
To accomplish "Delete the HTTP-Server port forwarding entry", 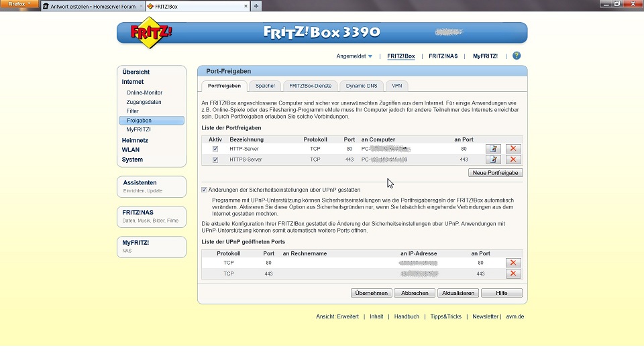I will [513, 149].
